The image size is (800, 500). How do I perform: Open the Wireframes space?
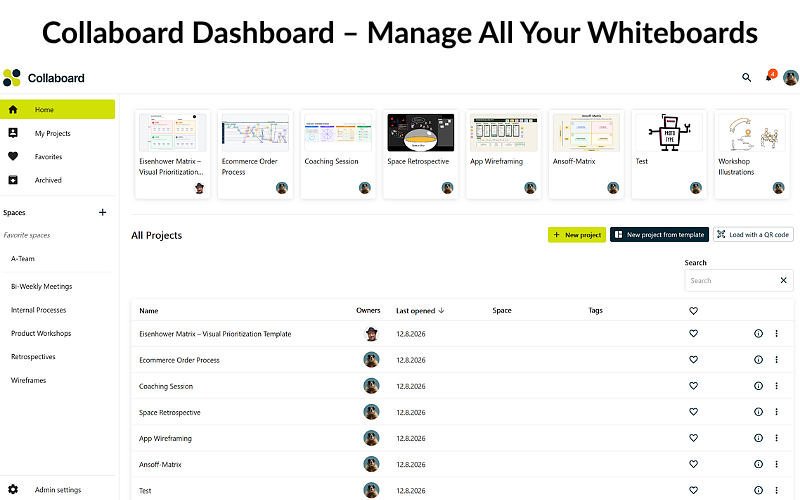click(x=29, y=380)
